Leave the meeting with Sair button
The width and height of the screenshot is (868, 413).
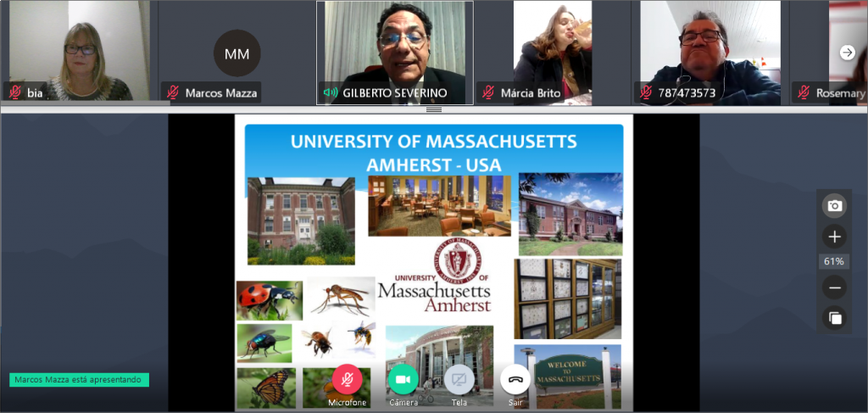tap(515, 379)
